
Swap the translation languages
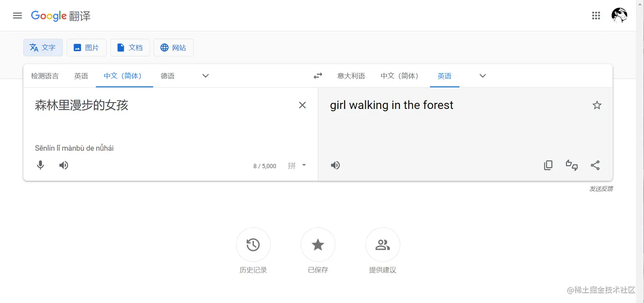pyautogui.click(x=318, y=75)
